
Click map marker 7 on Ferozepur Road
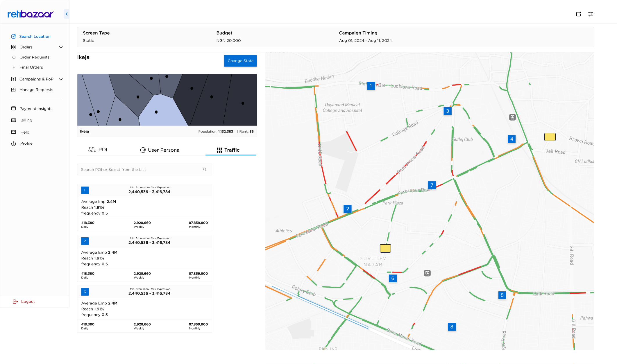432,185
